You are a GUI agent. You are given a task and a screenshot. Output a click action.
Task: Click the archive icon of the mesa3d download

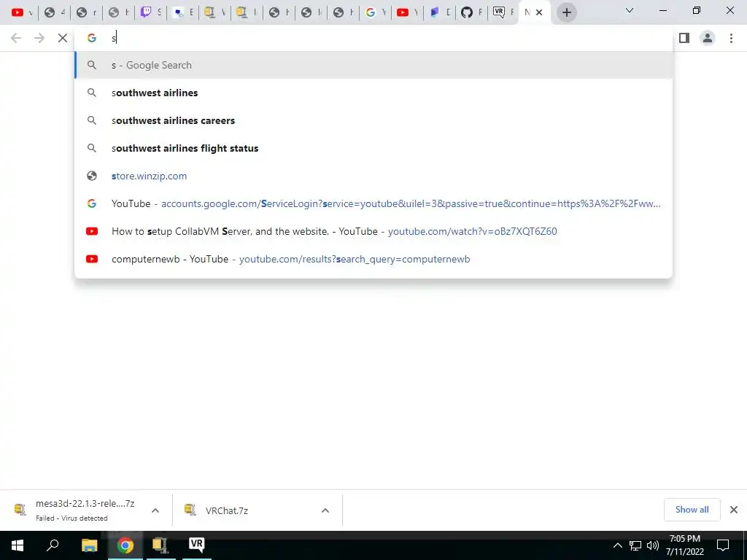pyautogui.click(x=20, y=510)
